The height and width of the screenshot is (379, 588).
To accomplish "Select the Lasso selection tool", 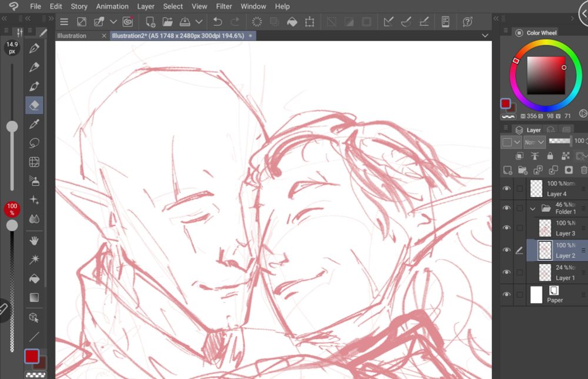I will coord(34,143).
